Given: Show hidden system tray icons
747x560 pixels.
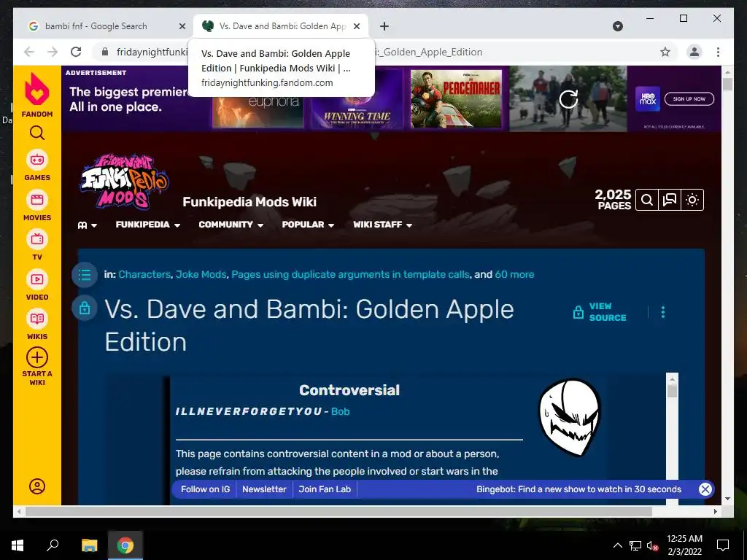Looking at the screenshot, I should tap(617, 545).
